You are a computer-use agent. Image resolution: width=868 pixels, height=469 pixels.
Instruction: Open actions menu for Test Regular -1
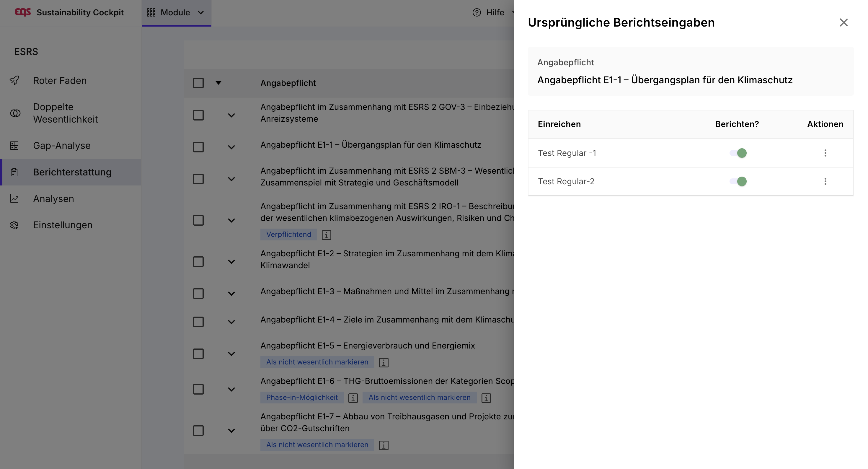pos(825,153)
